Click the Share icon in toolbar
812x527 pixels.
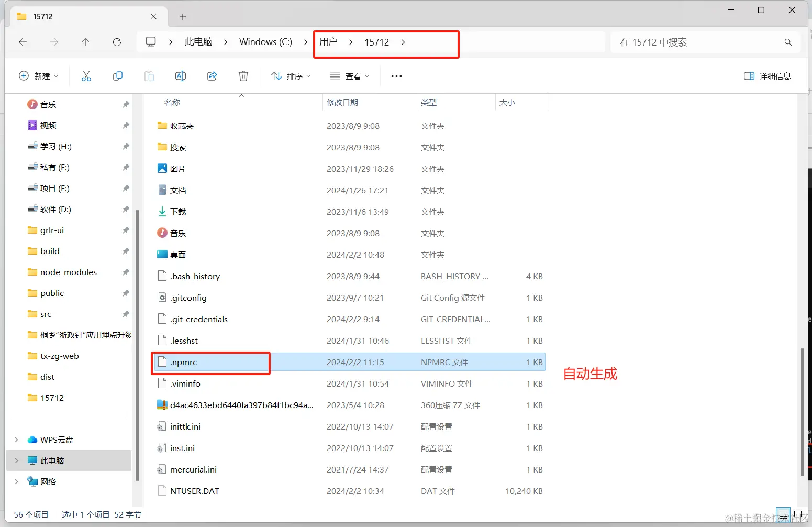click(x=212, y=76)
